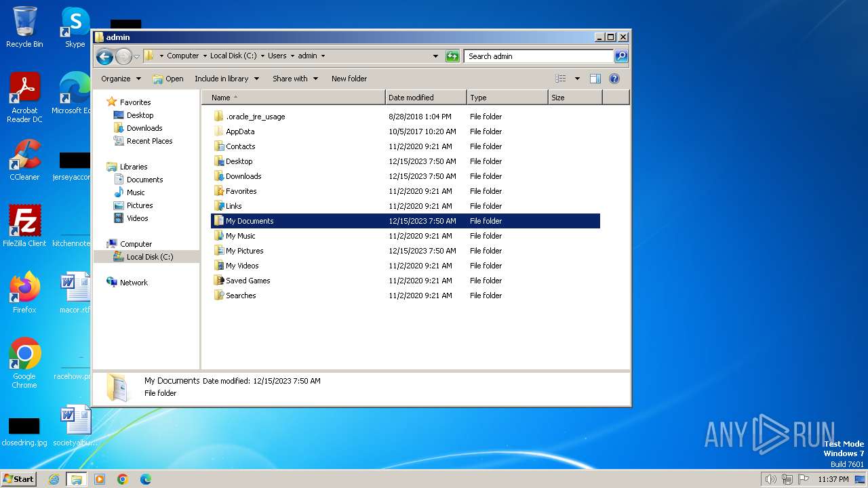Open Downloads under Favorites in navigation pane

pyautogui.click(x=144, y=128)
